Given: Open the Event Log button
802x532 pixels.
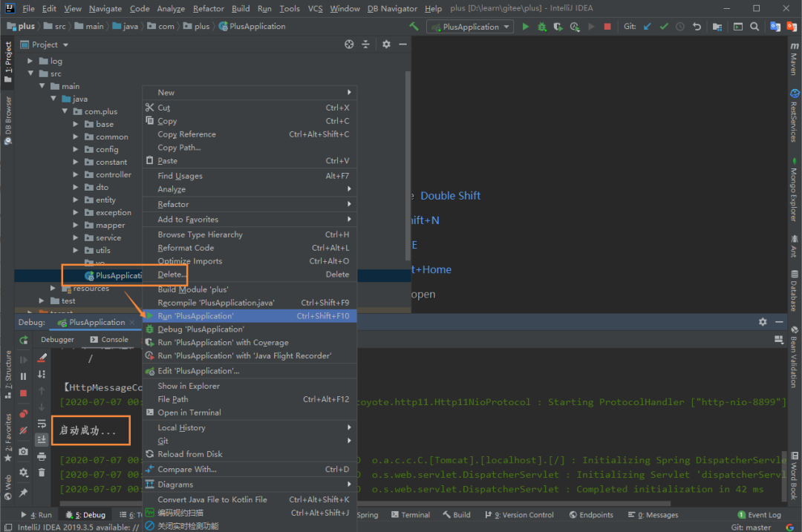Looking at the screenshot, I should click(x=760, y=515).
